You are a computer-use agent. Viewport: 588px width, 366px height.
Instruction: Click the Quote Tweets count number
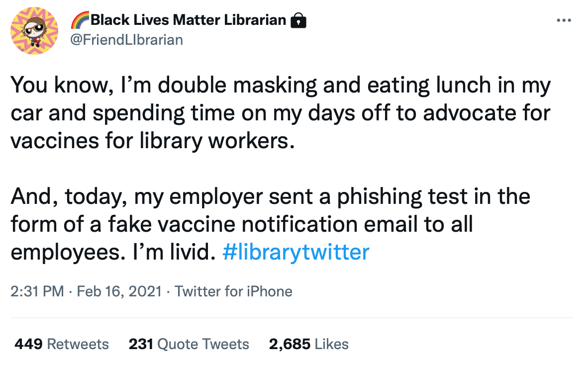coord(142,344)
